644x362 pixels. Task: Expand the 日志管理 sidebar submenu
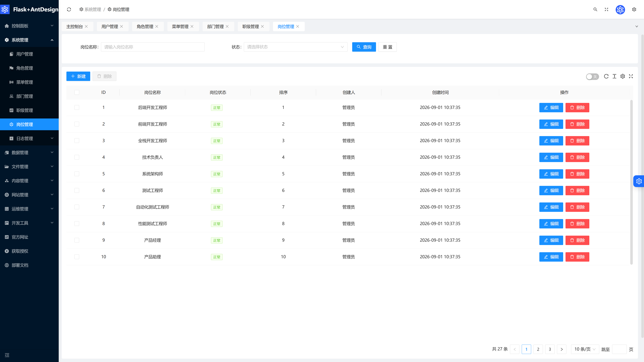29,138
